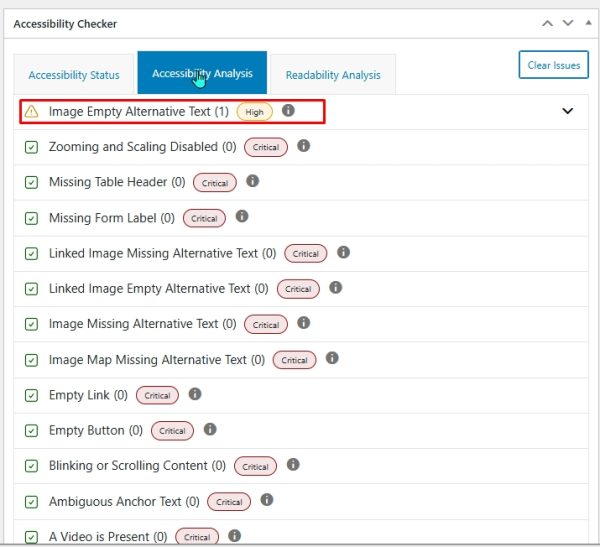This screenshot has width=600, height=547.
Task: Click Critical badge for Blinking or Scrolling Content
Action: (255, 467)
